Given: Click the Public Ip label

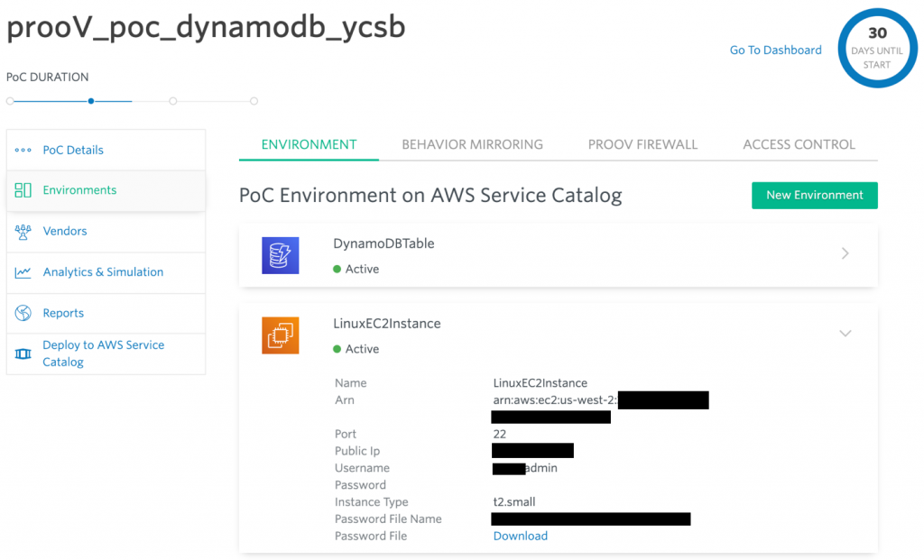Looking at the screenshot, I should pos(357,451).
